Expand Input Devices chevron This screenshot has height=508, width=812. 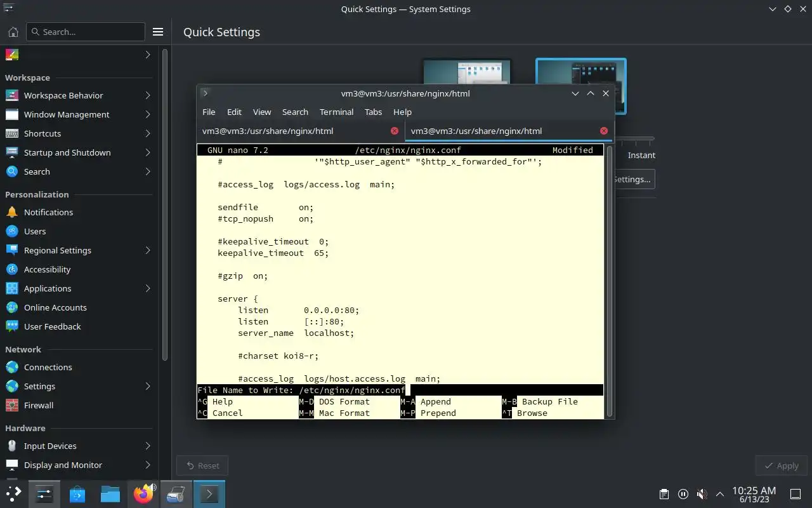coord(148,446)
